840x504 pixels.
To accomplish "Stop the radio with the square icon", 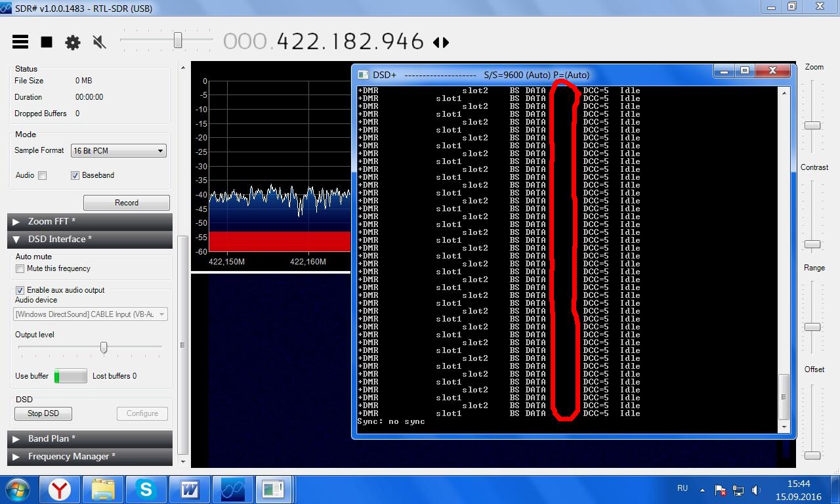I will point(47,42).
